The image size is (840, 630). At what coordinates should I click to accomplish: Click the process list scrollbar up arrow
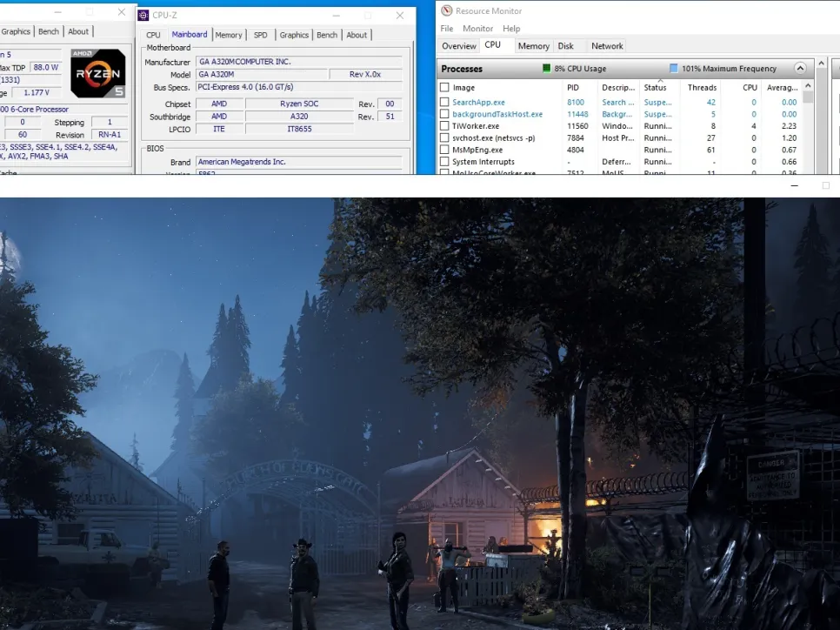coord(808,86)
